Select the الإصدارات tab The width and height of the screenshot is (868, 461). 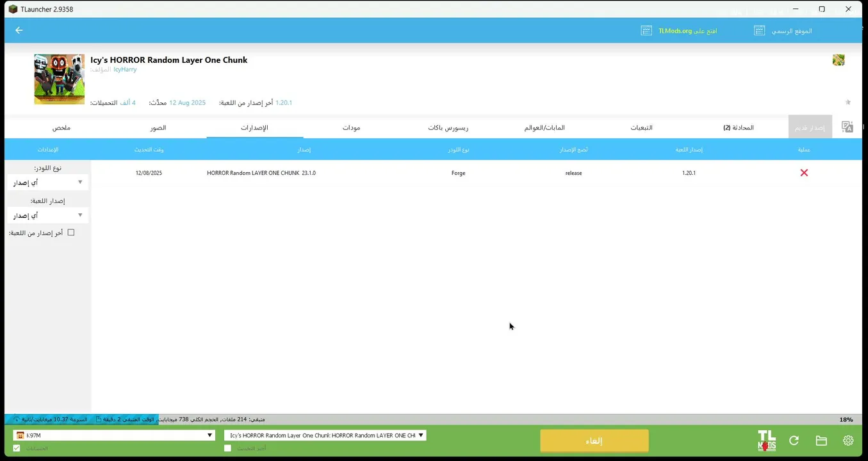254,127
